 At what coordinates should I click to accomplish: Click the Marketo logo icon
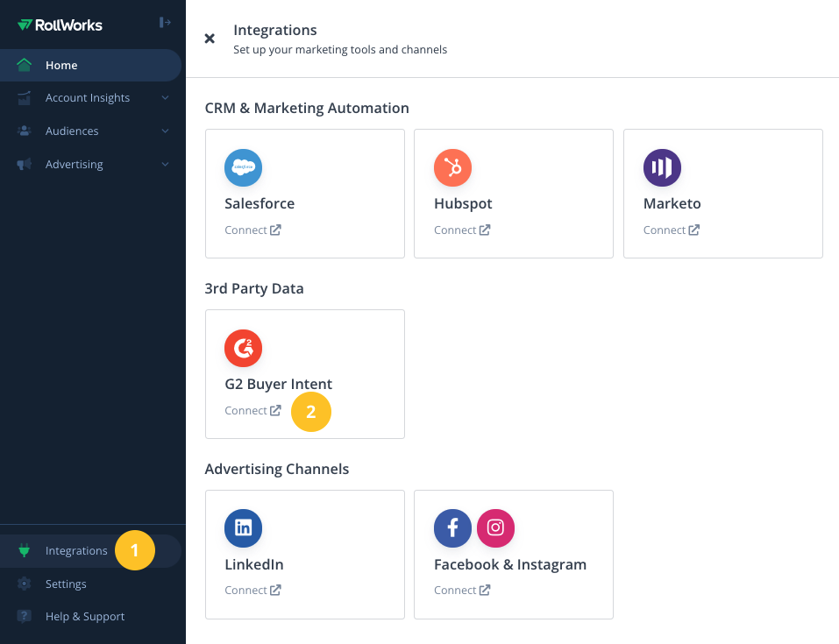(x=662, y=167)
